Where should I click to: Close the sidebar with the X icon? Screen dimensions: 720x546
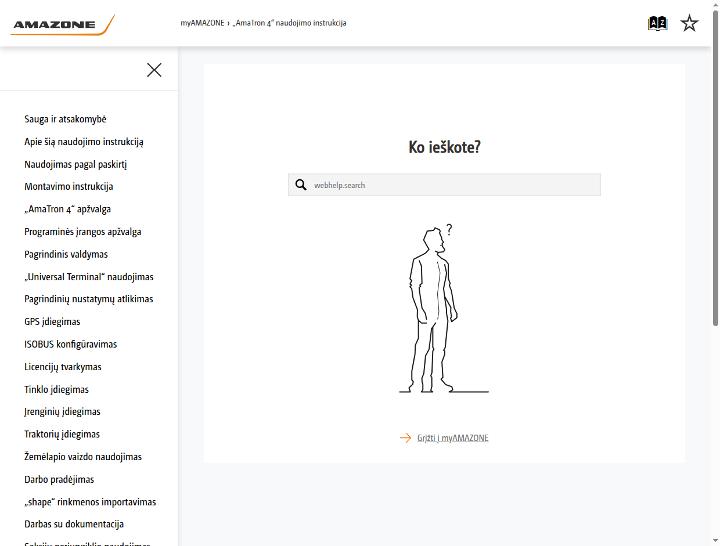click(154, 70)
